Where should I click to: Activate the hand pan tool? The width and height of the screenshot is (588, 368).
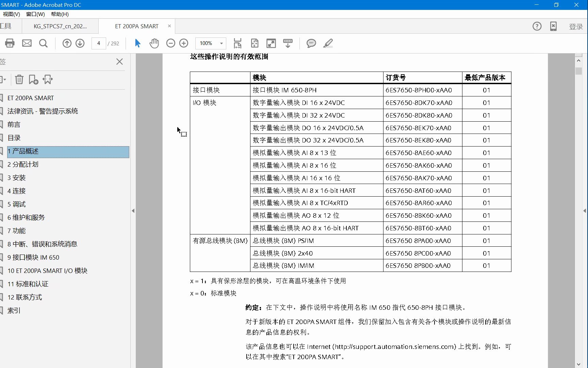(154, 43)
